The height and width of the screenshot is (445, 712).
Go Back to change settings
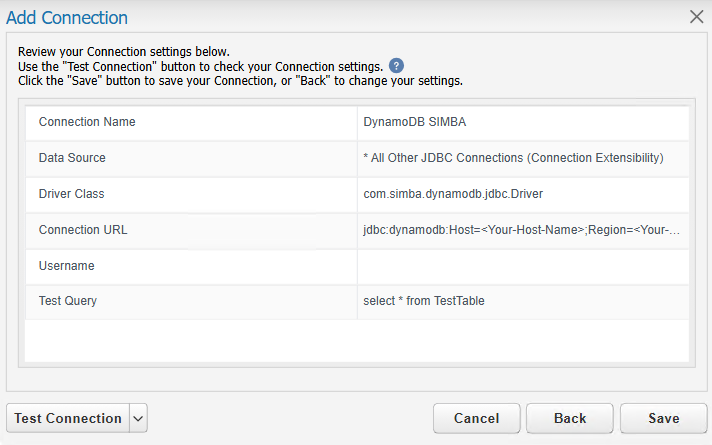[570, 418]
